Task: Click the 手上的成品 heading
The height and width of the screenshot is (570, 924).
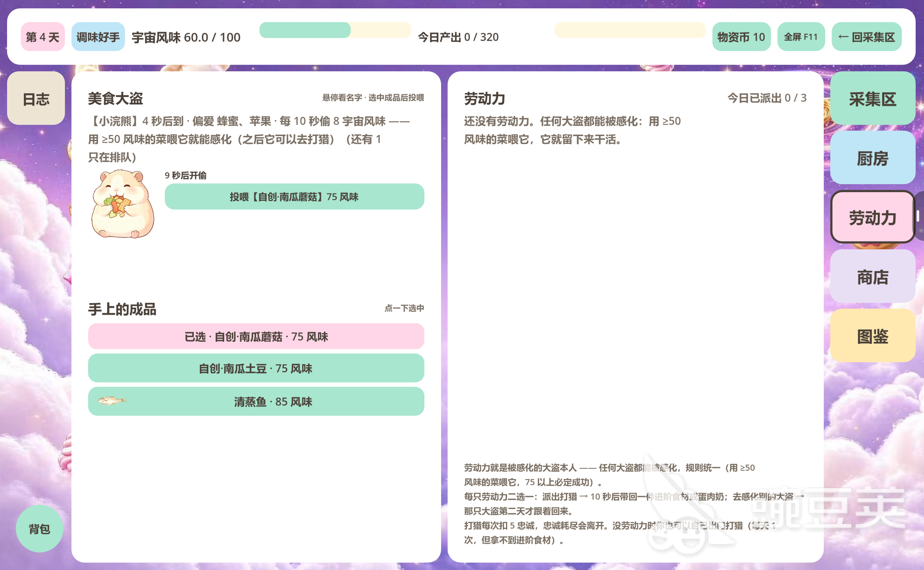Action: click(x=122, y=309)
